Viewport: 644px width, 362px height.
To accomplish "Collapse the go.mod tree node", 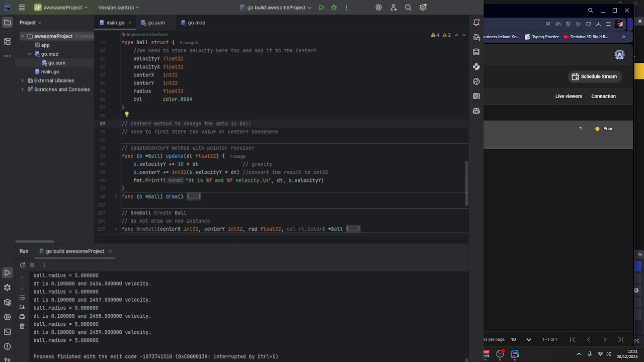I will click(30, 54).
